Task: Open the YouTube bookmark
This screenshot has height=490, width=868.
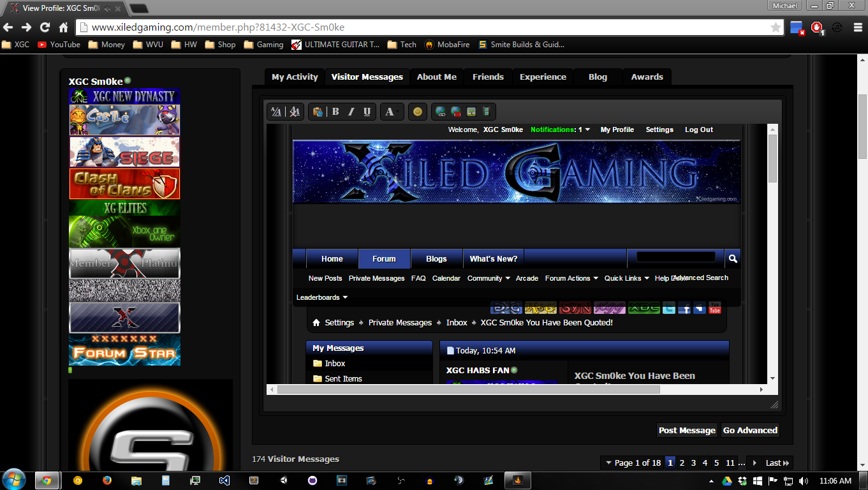Action: pyautogui.click(x=59, y=45)
